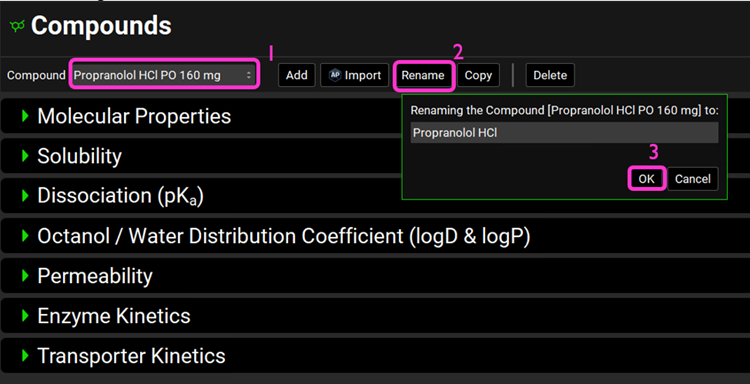Expand the Molecular Properties section arrow

pyautogui.click(x=25, y=116)
